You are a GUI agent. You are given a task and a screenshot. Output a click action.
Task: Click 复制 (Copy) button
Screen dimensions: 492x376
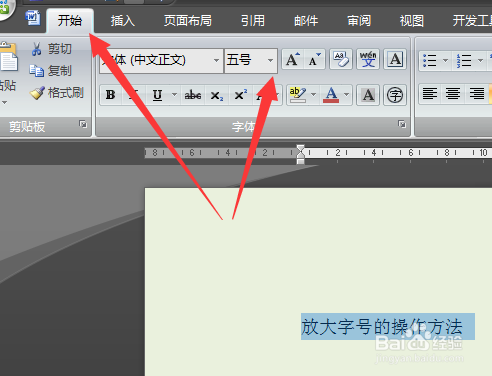(51, 71)
